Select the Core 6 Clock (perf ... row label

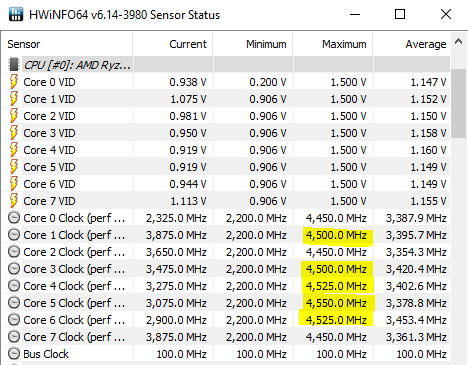pos(74,320)
